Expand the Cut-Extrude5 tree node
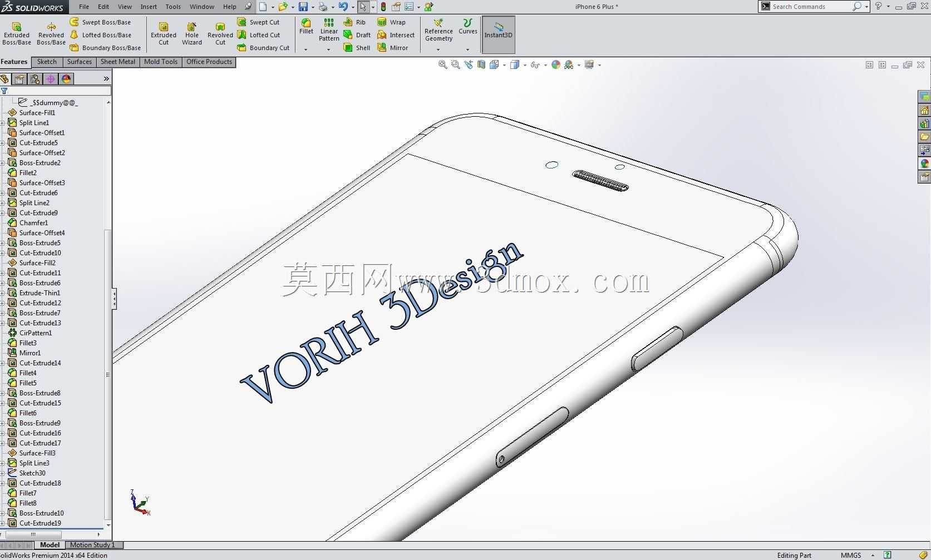 coord(3,143)
